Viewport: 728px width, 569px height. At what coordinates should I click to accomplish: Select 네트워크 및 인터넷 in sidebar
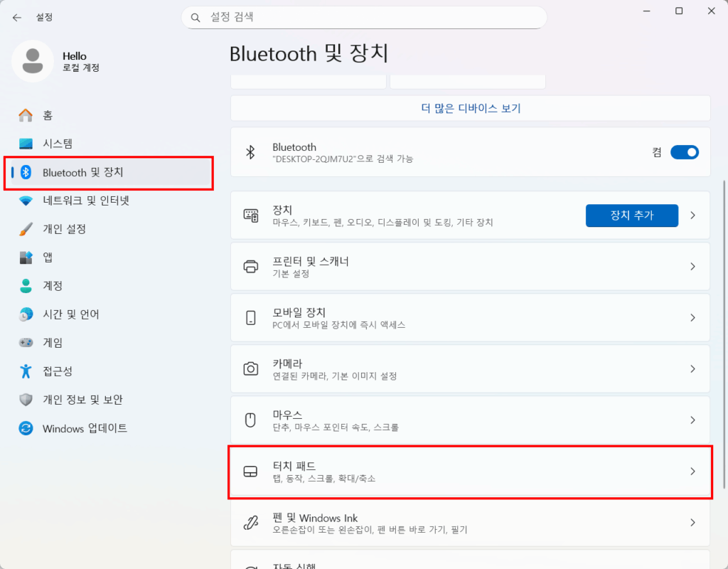pyautogui.click(x=85, y=201)
